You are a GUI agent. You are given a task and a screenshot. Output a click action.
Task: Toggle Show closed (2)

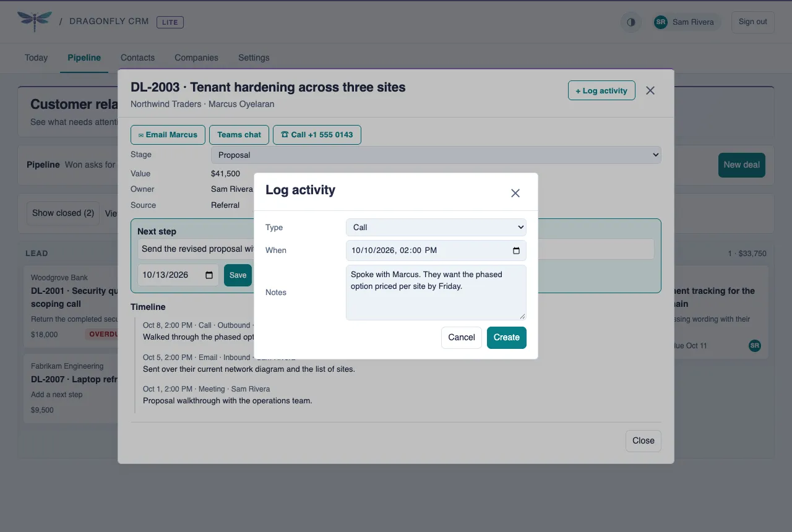point(63,213)
